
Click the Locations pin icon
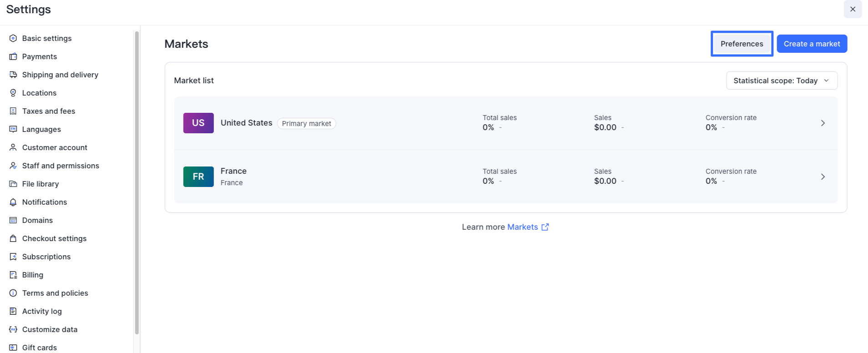[13, 93]
